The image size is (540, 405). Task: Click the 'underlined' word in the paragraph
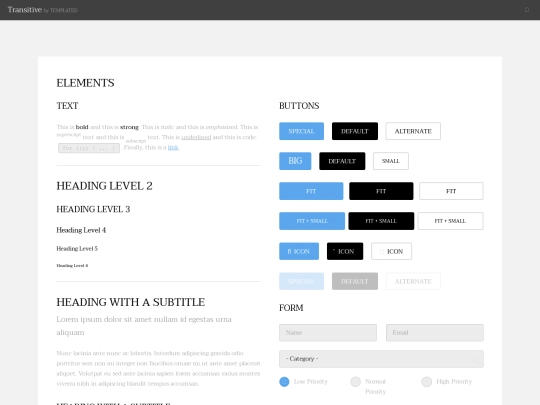click(196, 137)
